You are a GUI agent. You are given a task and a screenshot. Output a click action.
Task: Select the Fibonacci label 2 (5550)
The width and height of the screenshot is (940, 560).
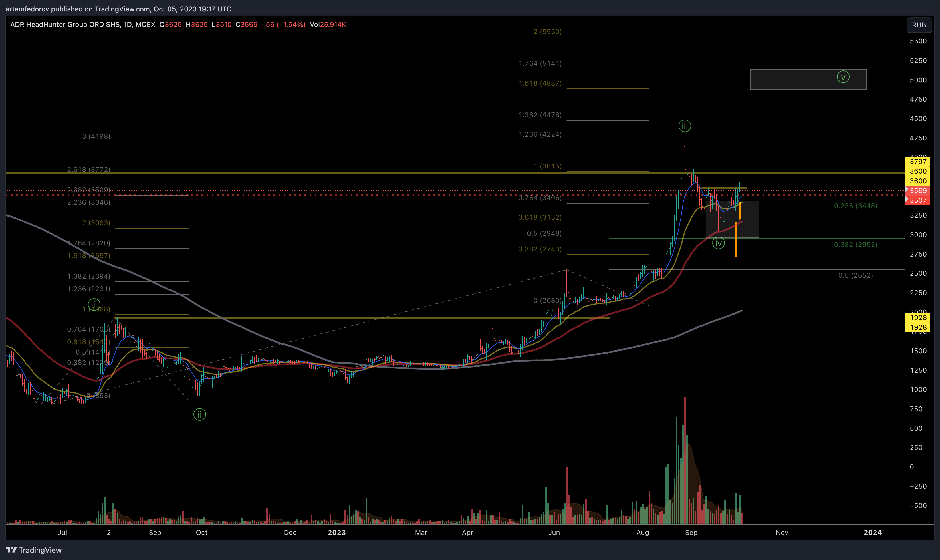tap(547, 32)
